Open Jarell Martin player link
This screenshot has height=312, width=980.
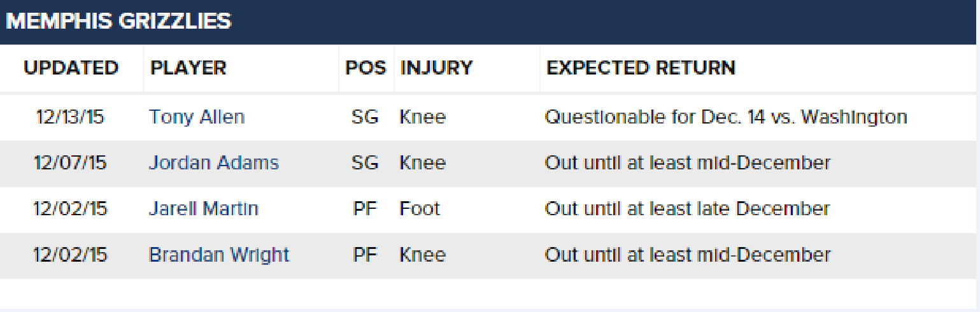pos(203,209)
